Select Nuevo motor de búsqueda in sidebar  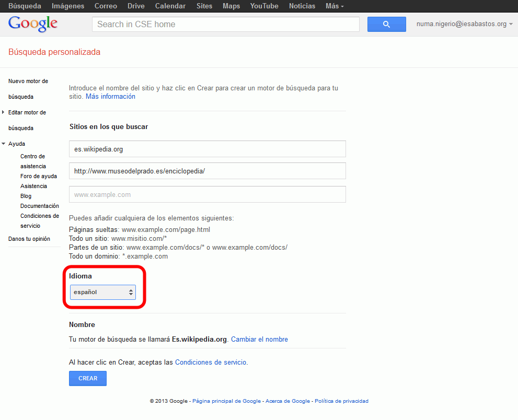pos(28,89)
